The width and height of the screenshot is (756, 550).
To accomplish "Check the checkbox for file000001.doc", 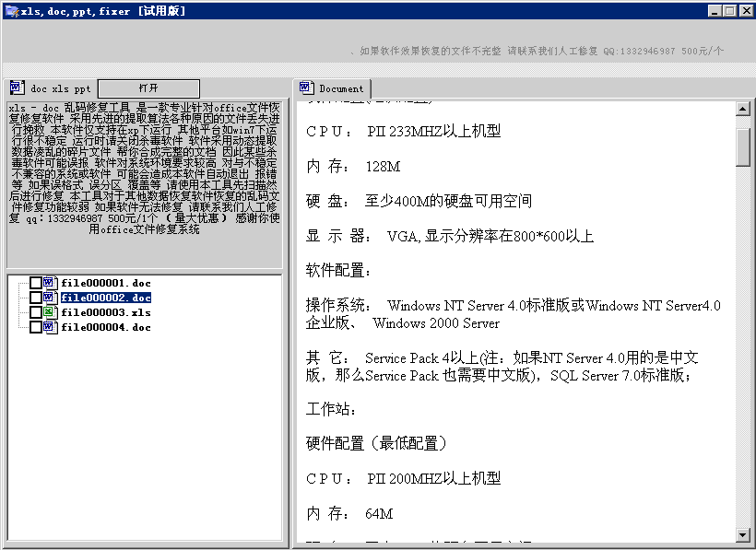I will (x=37, y=283).
